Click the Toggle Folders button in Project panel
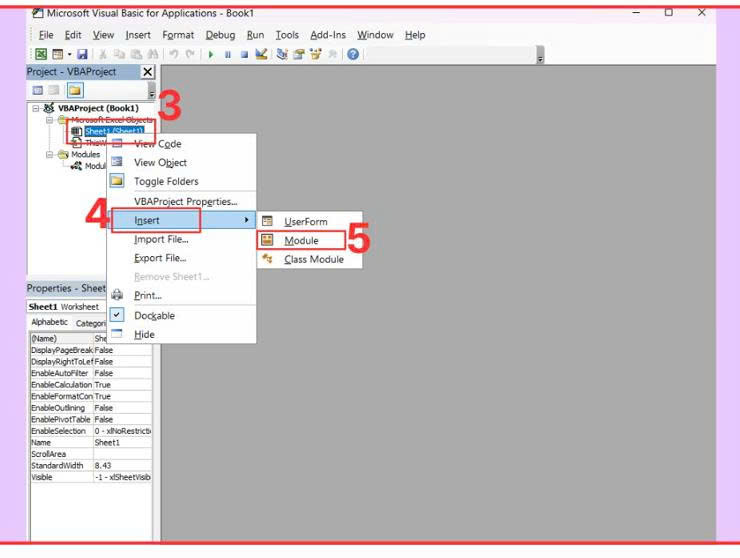740x558 pixels. click(74, 91)
